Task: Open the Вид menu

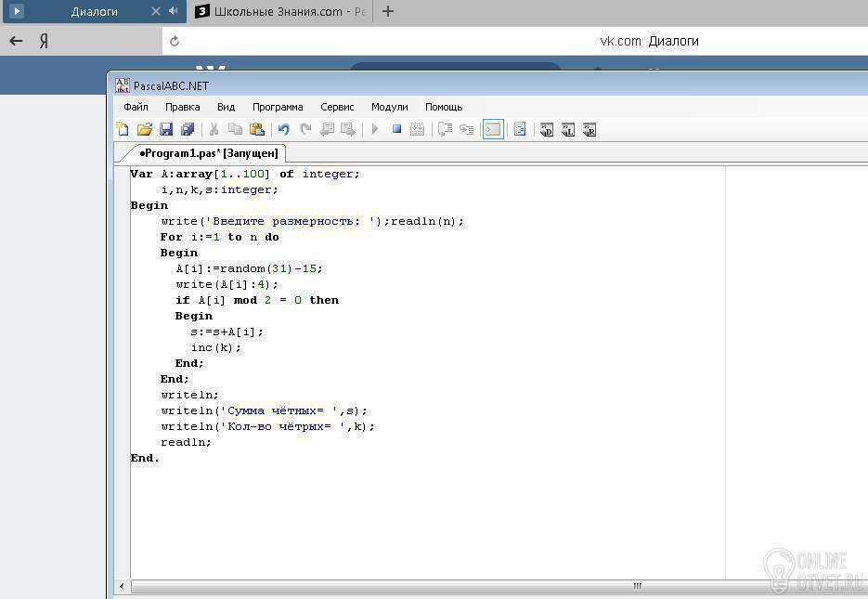Action: coord(226,107)
